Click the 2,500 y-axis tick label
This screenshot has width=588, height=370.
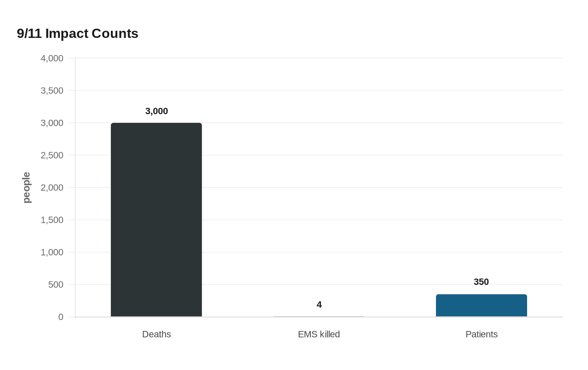(52, 155)
